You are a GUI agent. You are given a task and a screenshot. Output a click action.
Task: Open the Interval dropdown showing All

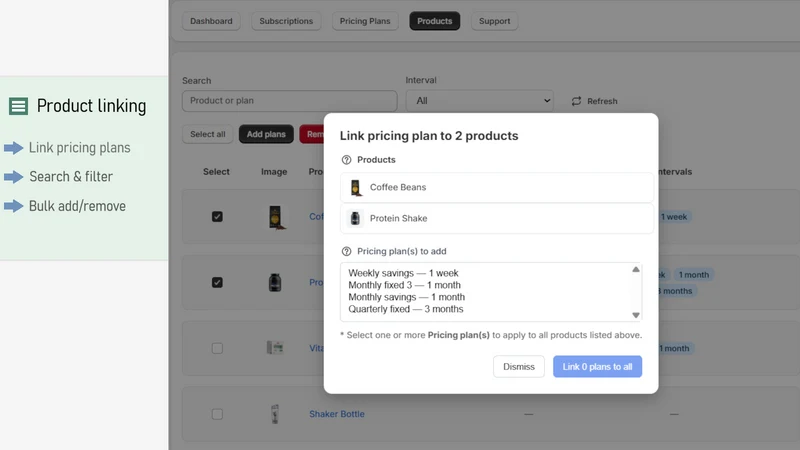tap(480, 101)
